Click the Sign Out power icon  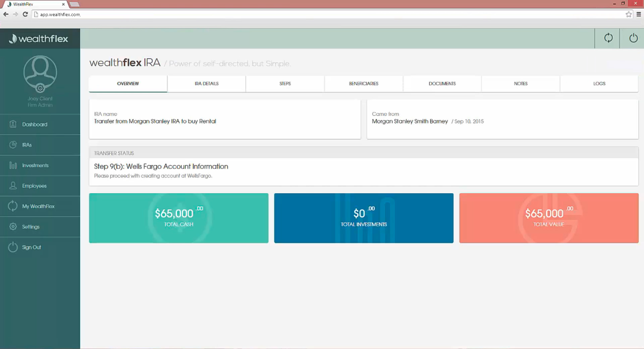click(x=13, y=247)
